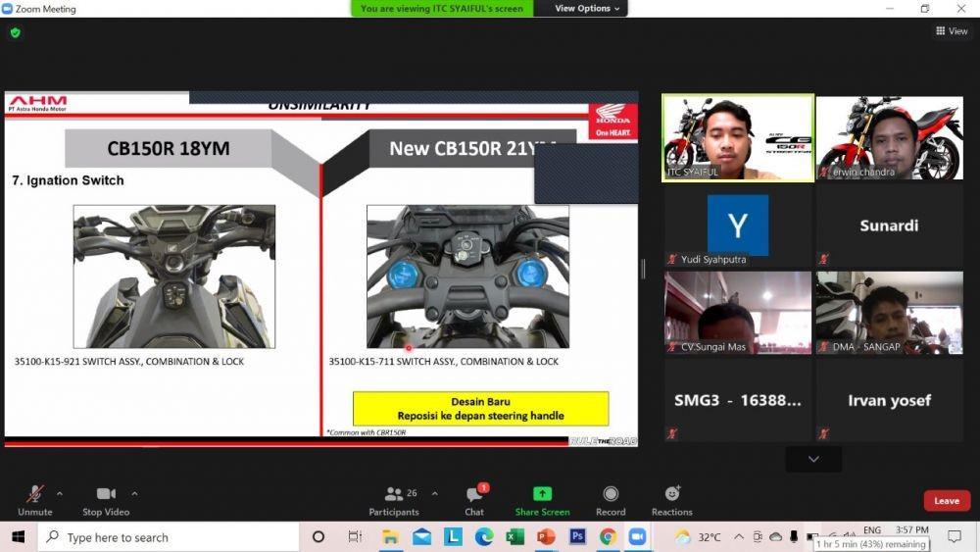
Task: Stop Video camera toggle
Action: [106, 500]
